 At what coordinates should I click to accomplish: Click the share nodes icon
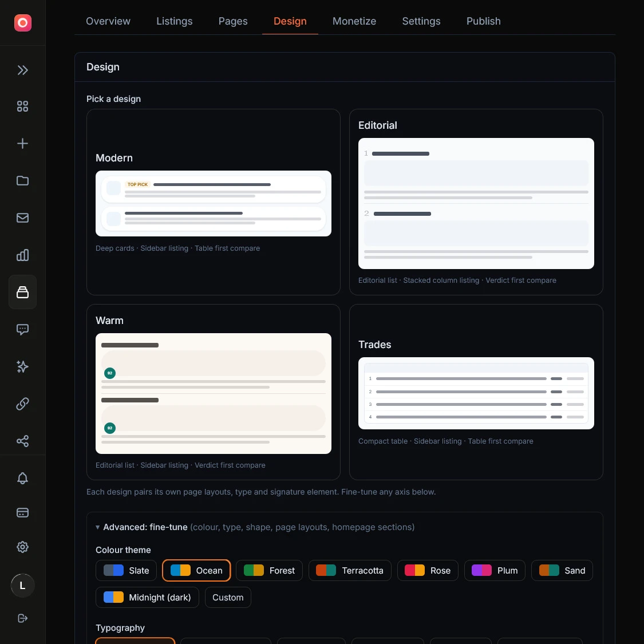[x=22, y=441]
